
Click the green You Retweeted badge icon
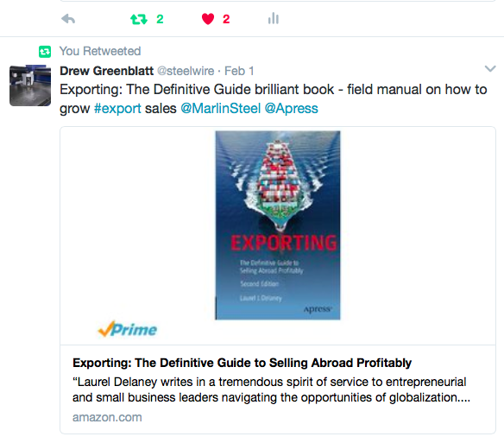[45, 52]
